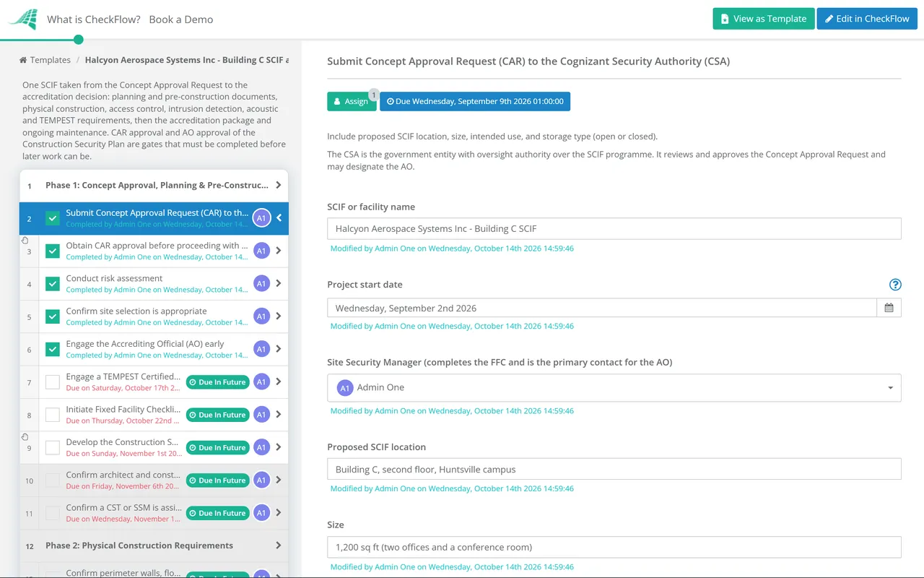Click A1 avatar on Conduct risk assessment row
The image size is (924, 578).
coord(261,284)
